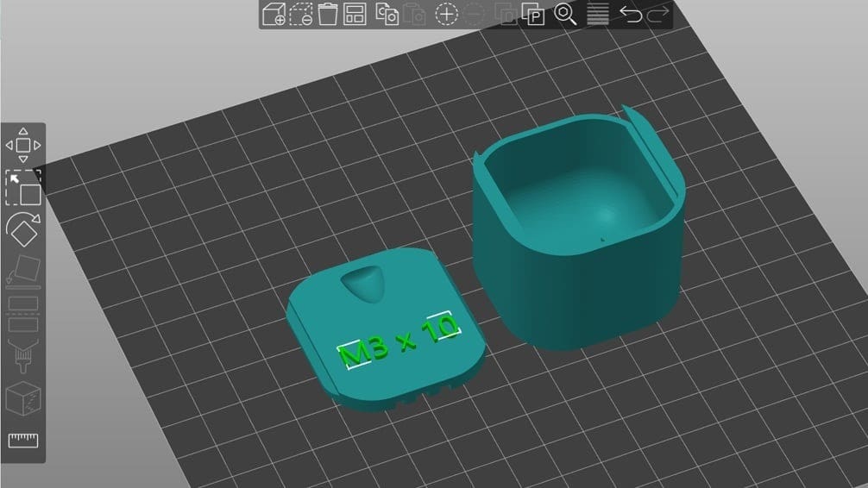
Task: Open variable layer height editing
Action: 598,14
